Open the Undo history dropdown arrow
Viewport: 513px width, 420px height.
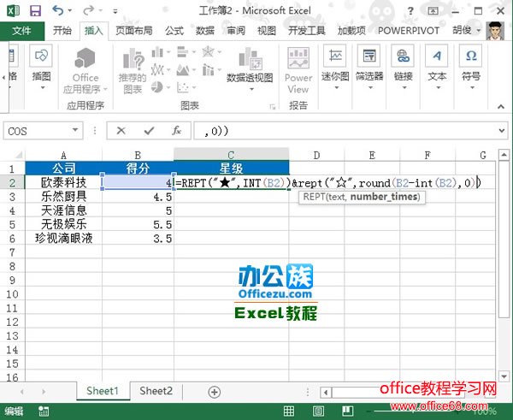(70, 11)
